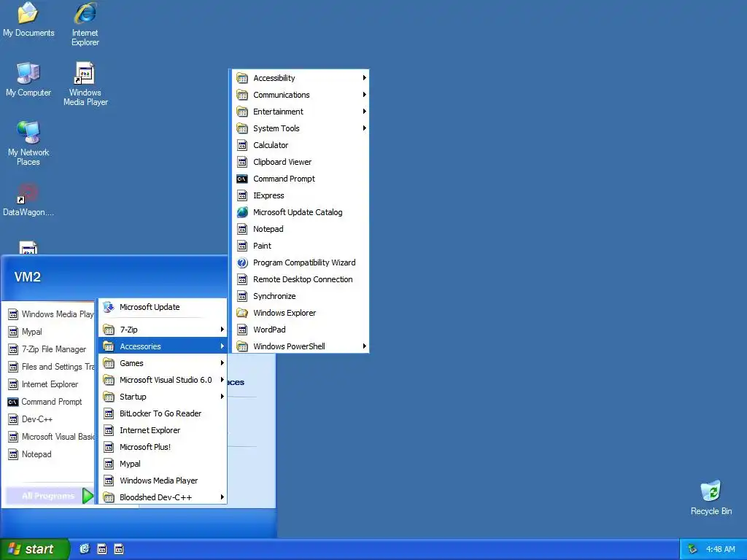Open Mypal from All Programs list
Viewport: 747px width, 560px height.
click(x=163, y=464)
